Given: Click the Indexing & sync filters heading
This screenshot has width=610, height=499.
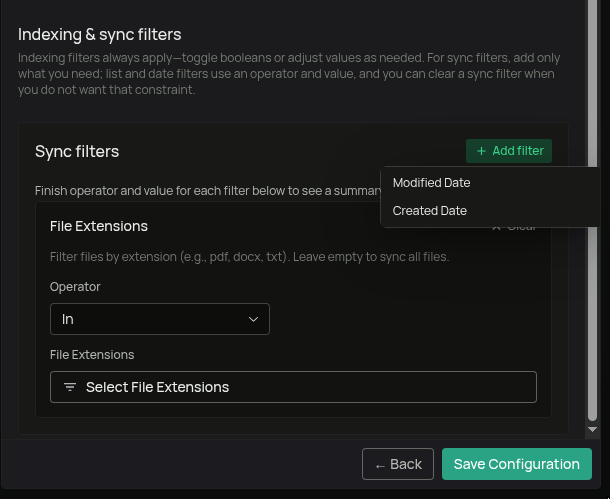Looking at the screenshot, I should point(100,34).
